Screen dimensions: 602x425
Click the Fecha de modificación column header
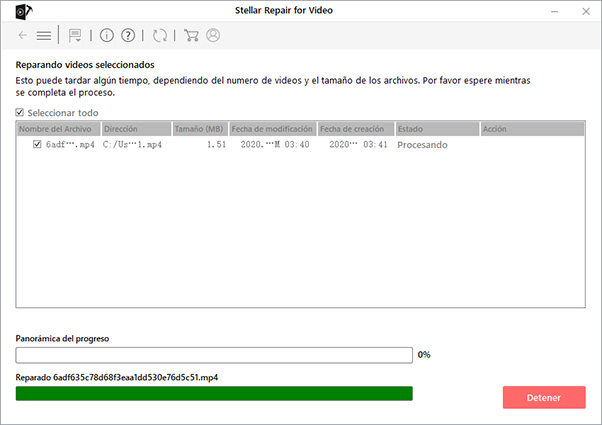273,129
